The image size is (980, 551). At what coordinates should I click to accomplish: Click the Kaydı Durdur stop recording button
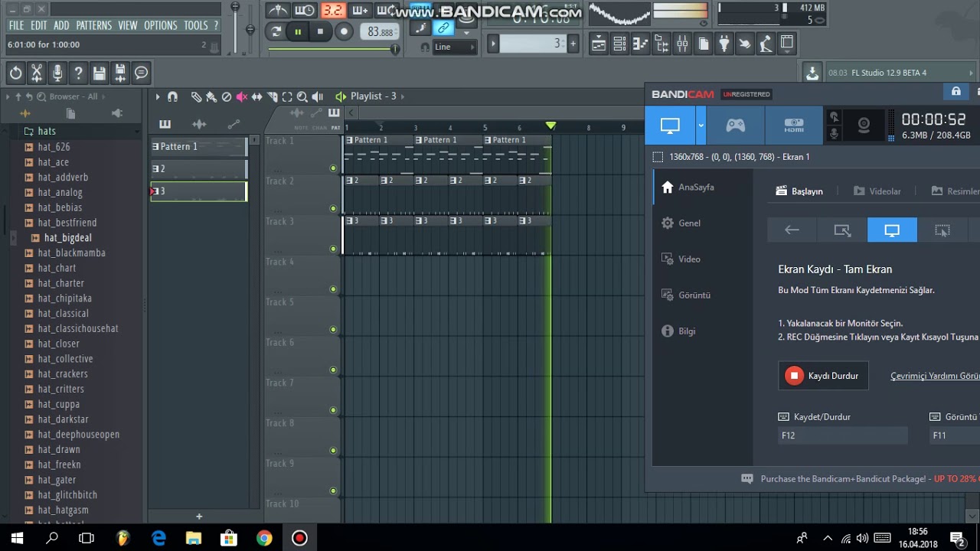click(823, 376)
